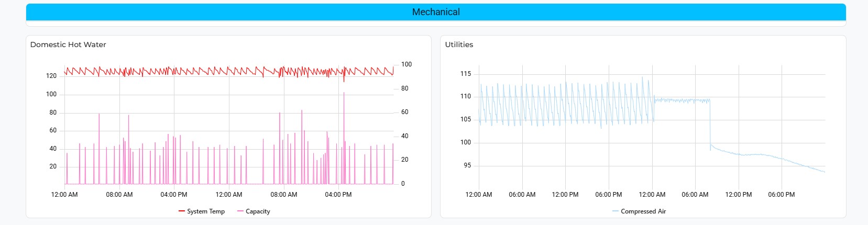The height and width of the screenshot is (225, 868).
Task: Click the red System Temp legend swatch
Action: click(182, 211)
